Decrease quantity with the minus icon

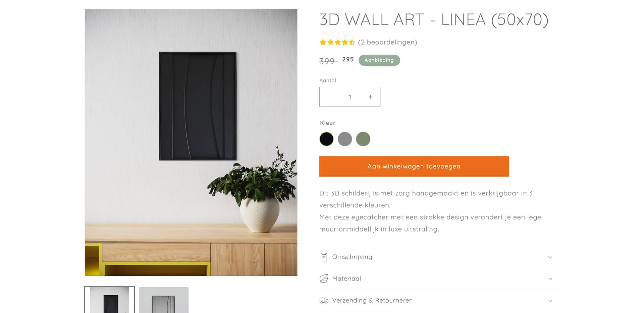(329, 97)
